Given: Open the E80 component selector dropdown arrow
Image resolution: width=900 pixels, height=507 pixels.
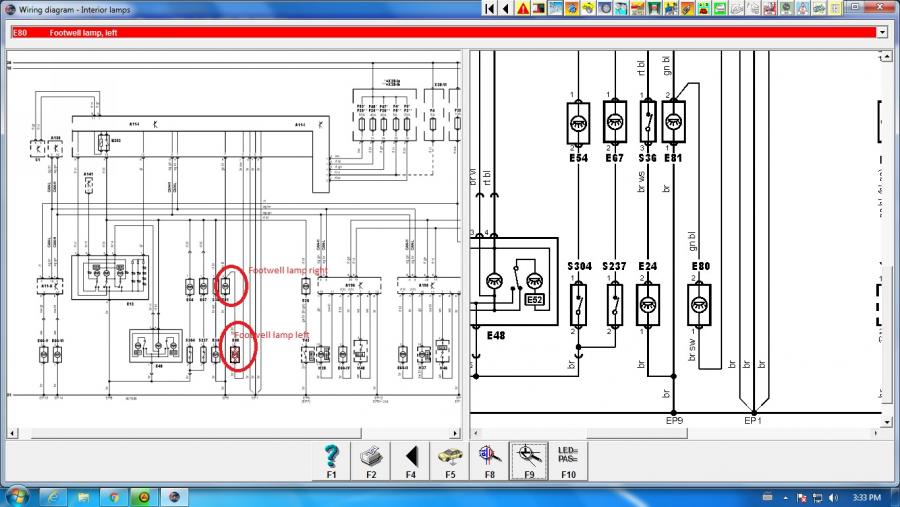Looking at the screenshot, I should coord(882,33).
